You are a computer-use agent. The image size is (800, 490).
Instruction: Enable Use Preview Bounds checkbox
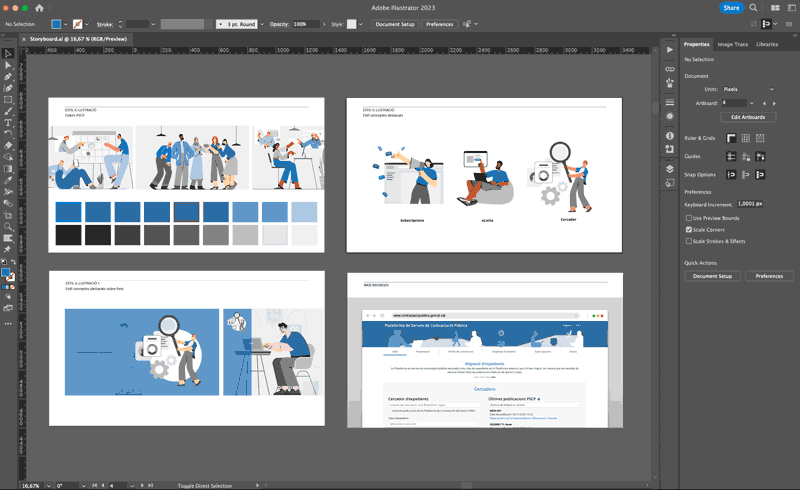tap(689, 218)
